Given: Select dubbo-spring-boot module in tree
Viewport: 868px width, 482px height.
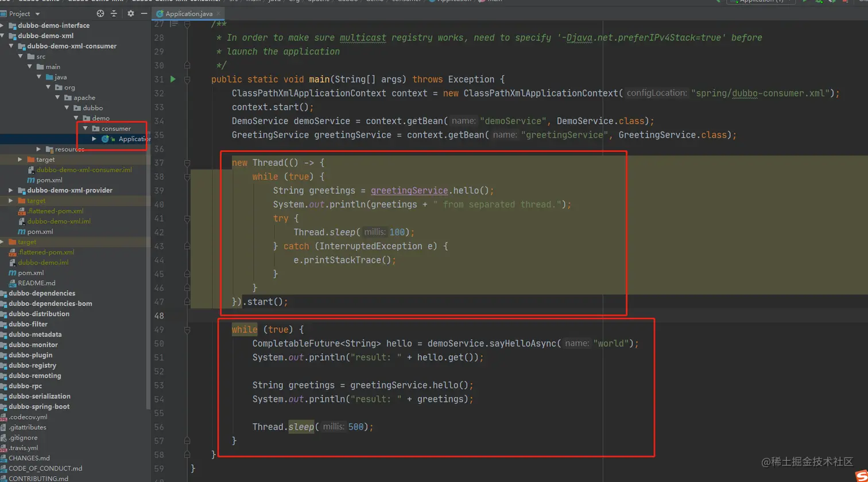Looking at the screenshot, I should click(x=39, y=407).
